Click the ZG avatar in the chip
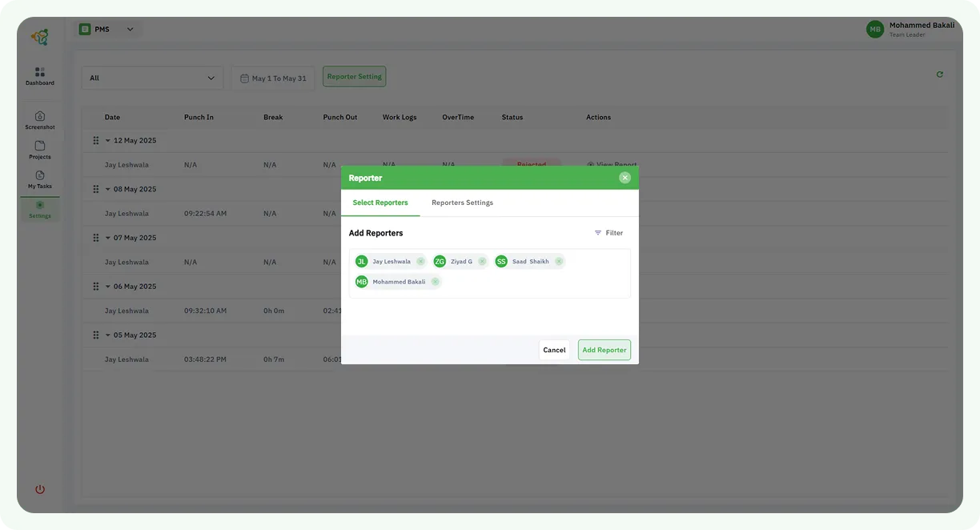 point(440,262)
